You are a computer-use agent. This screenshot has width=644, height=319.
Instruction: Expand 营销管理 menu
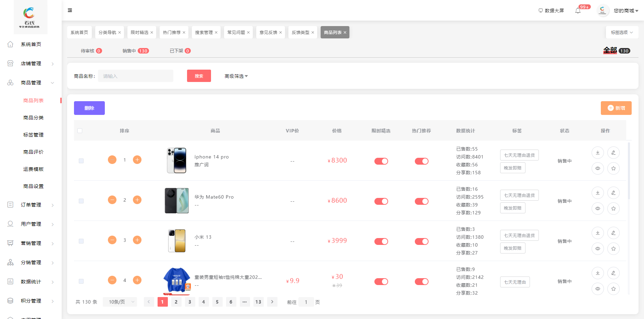[x=31, y=243]
